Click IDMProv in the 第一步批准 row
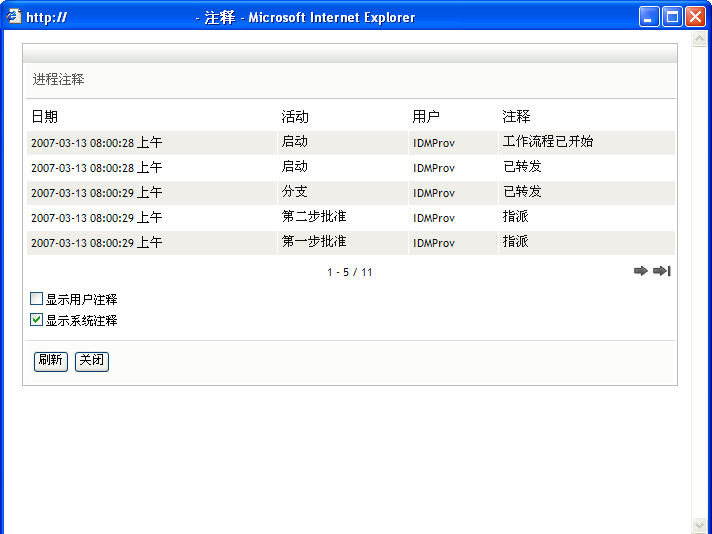The height and width of the screenshot is (534, 712). click(434, 243)
